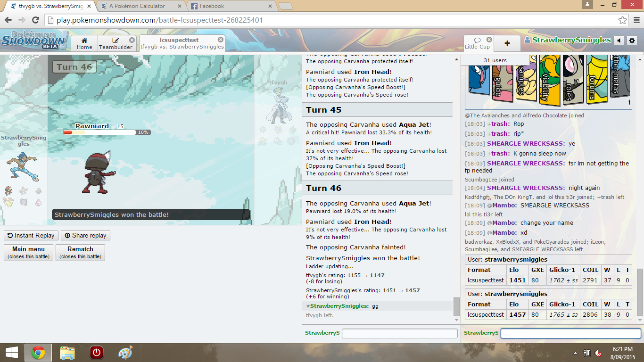
Task: Switch to the Teambuilder tab
Action: click(116, 43)
